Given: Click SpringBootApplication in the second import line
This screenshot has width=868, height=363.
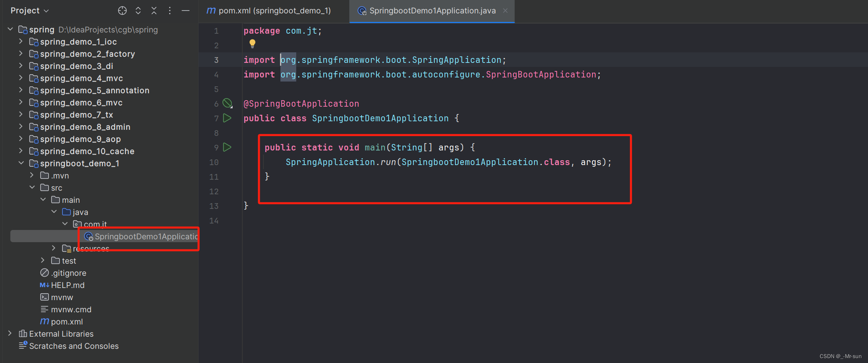Looking at the screenshot, I should point(541,75).
